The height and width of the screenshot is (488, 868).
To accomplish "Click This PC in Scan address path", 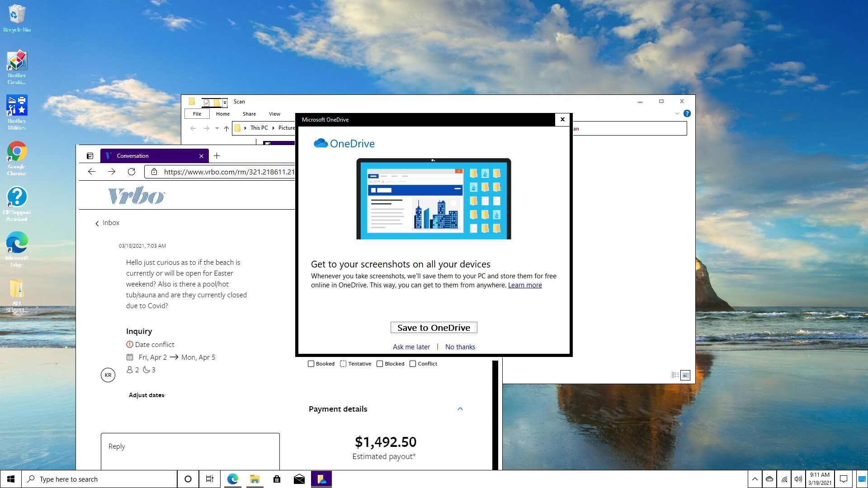I will (259, 128).
